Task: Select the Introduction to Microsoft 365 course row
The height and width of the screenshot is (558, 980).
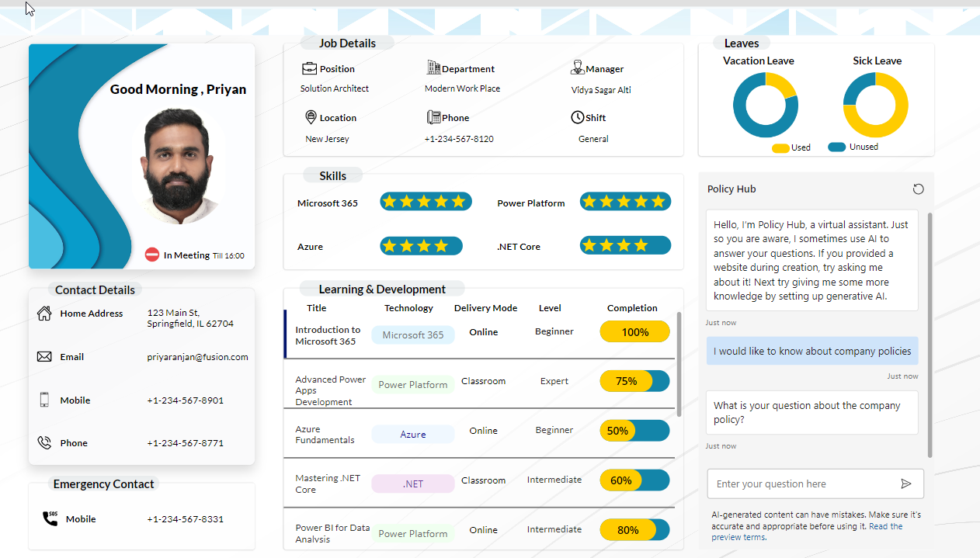Action: pyautogui.click(x=481, y=334)
